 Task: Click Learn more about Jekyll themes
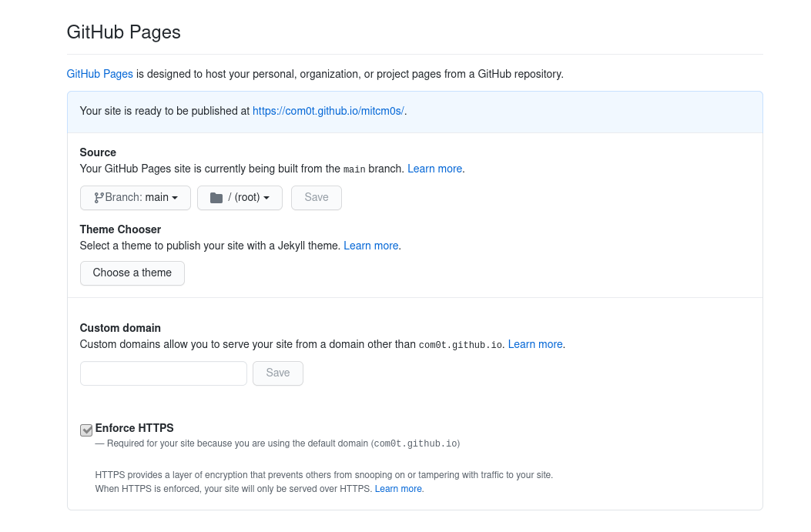[371, 246]
